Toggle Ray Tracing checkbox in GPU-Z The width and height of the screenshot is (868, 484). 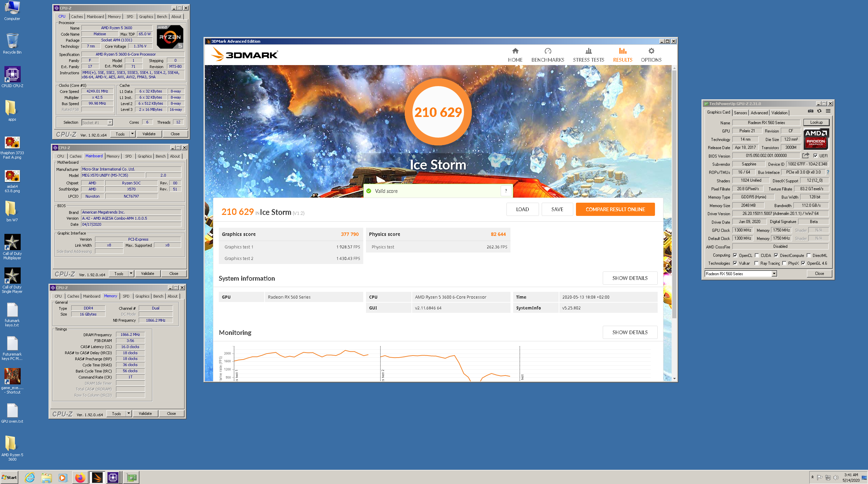(x=756, y=263)
